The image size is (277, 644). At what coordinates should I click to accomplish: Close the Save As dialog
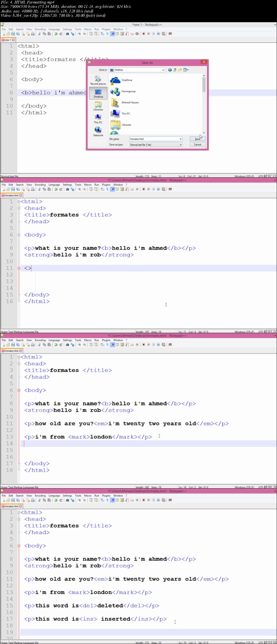204,62
